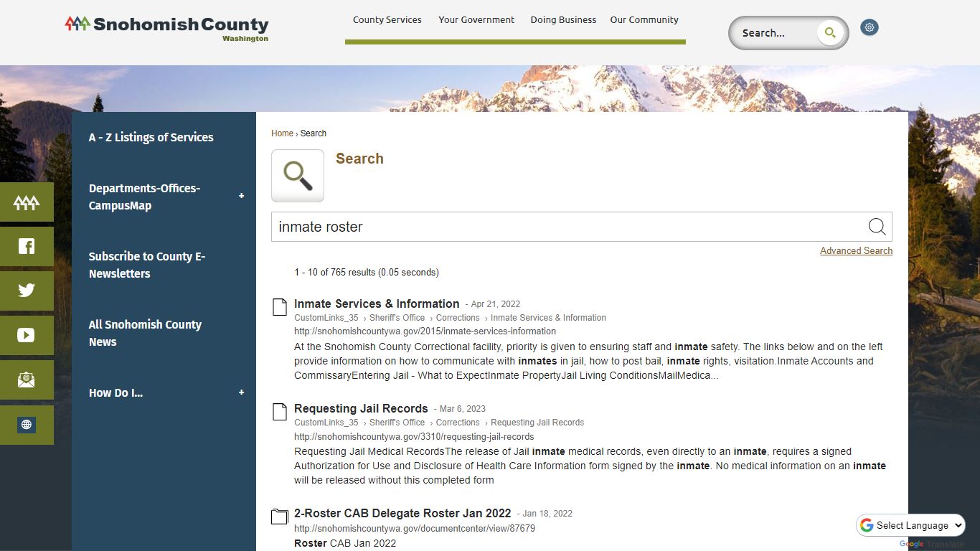This screenshot has width=980, height=551.
Task: Click folder icon beside 2-Roster CAB result
Action: (x=280, y=517)
